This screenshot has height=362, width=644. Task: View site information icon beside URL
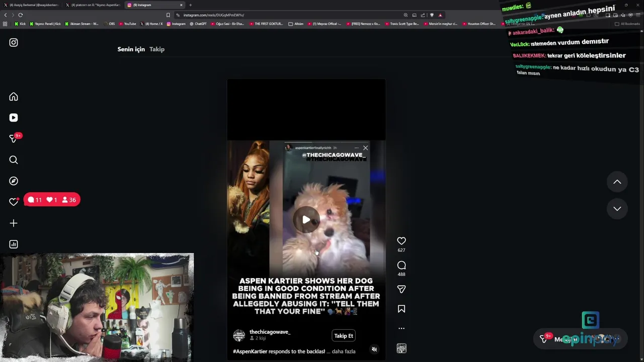pos(178,15)
